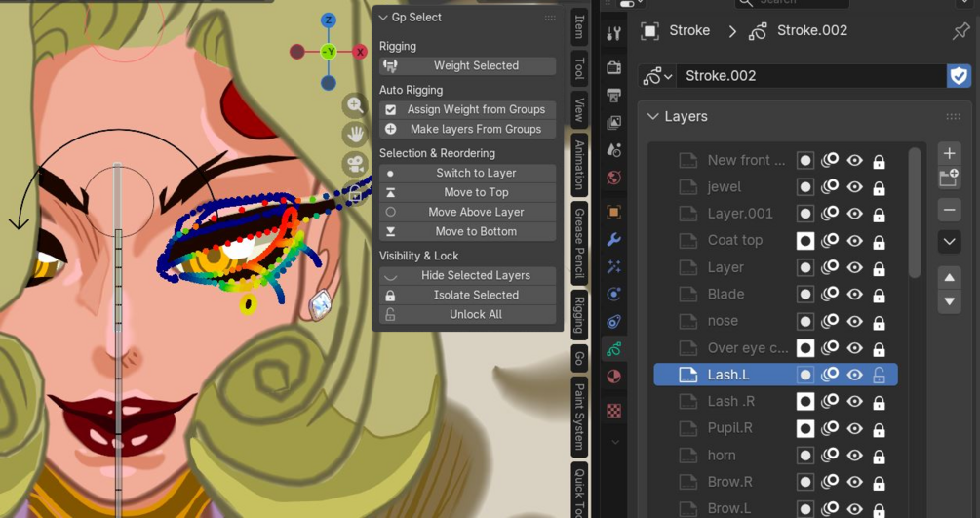Open the World properties tab
The image size is (980, 518).
point(613,177)
